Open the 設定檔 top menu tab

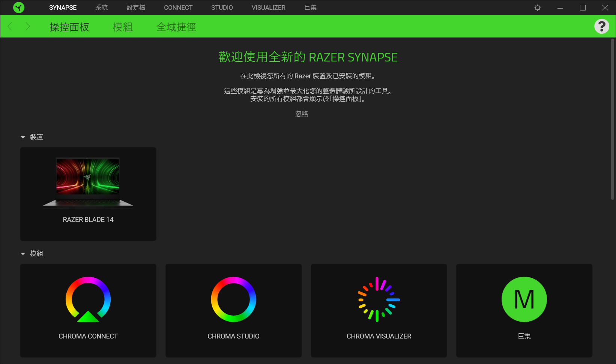tap(136, 7)
